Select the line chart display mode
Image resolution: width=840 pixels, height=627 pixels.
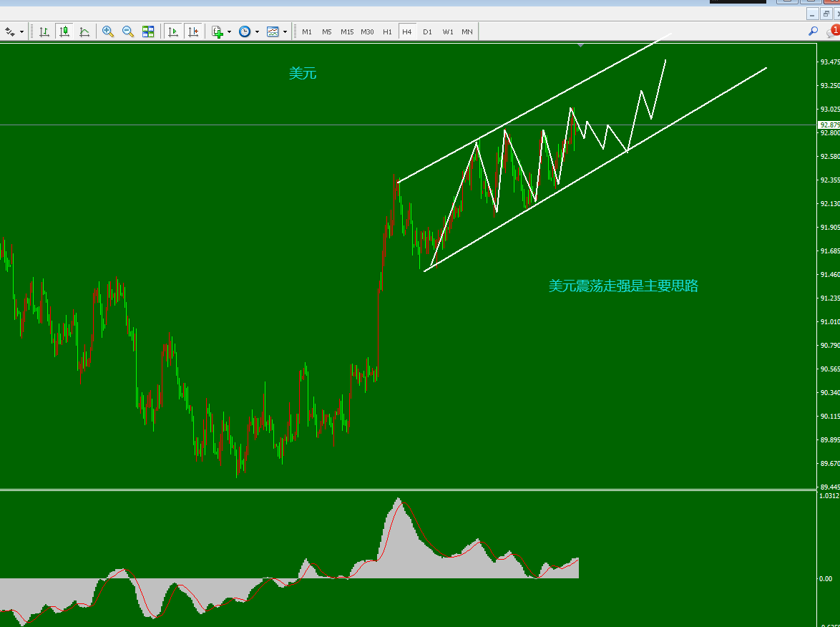coord(84,31)
